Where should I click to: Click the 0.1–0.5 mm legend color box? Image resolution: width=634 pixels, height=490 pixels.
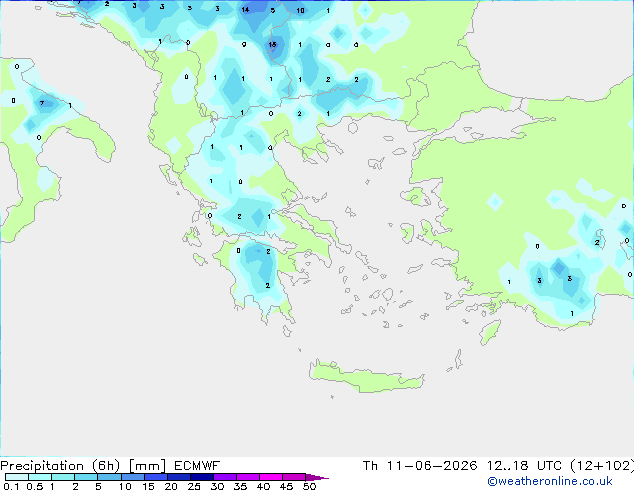[17, 477]
